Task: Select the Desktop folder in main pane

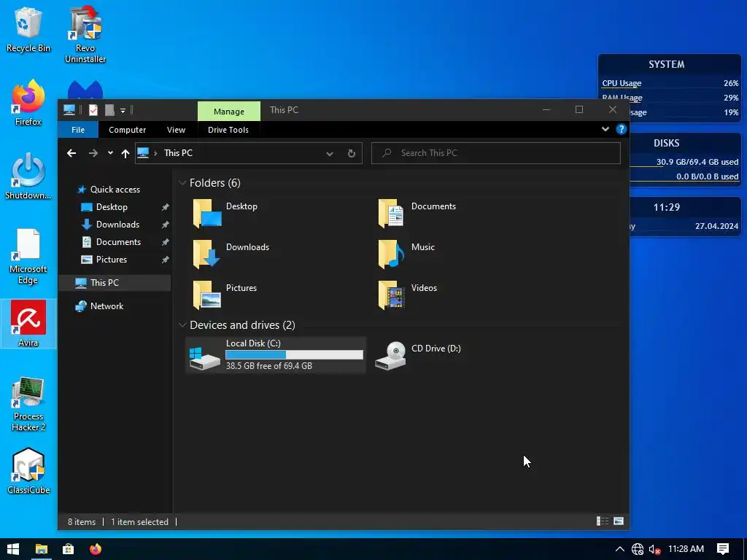Action: 226,212
